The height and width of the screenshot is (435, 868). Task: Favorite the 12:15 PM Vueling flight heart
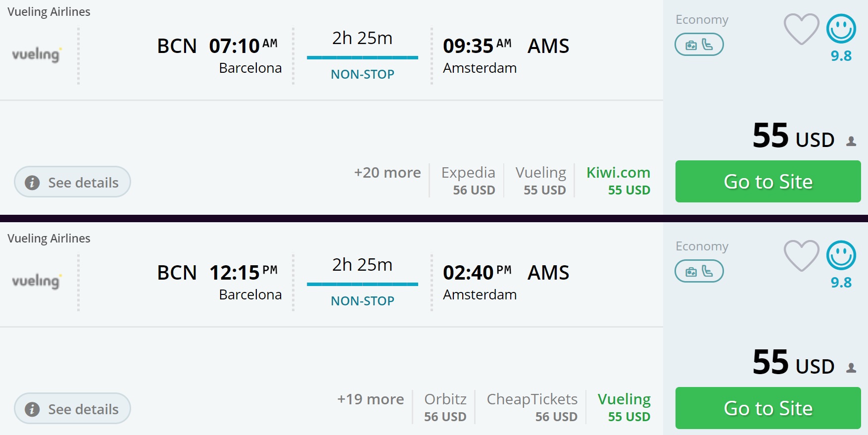coord(801,255)
